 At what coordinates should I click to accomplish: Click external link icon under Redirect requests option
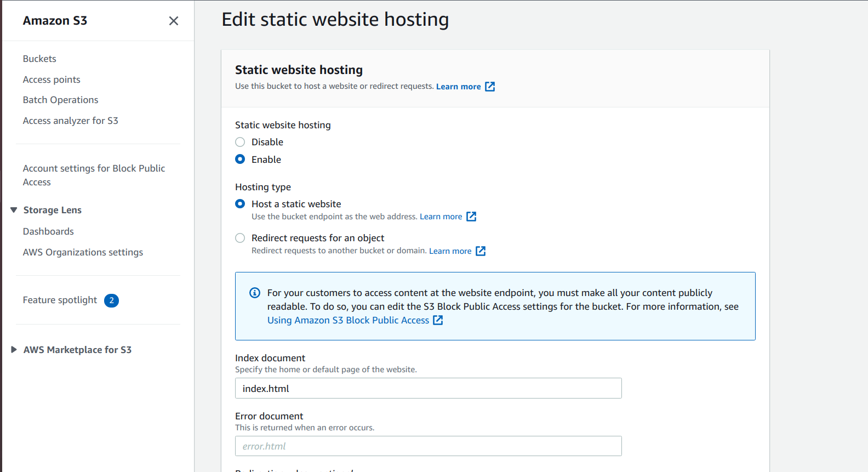pos(481,251)
